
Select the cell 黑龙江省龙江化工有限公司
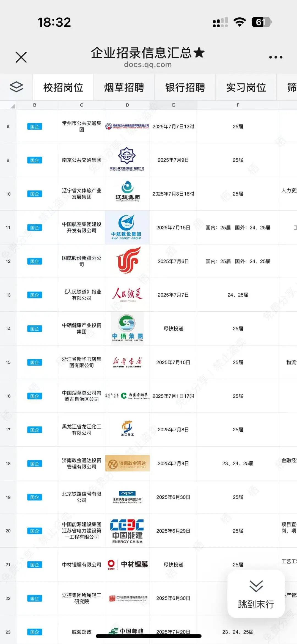point(81,430)
